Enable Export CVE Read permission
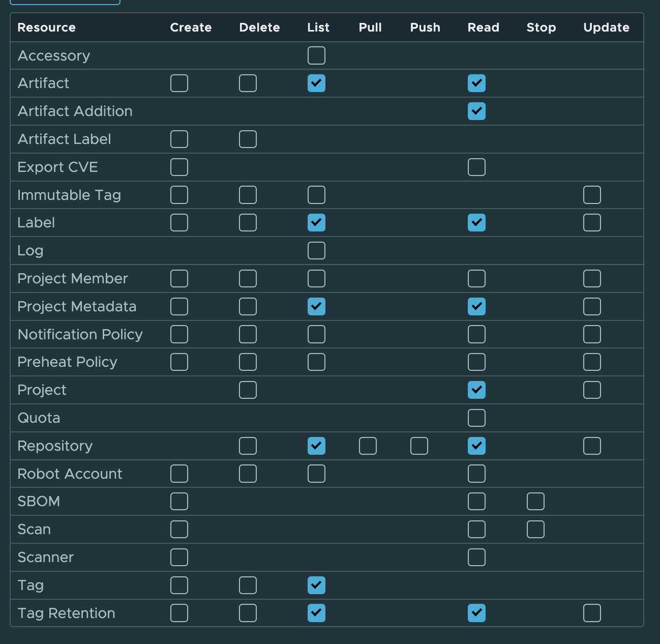The width and height of the screenshot is (660, 644). [x=476, y=167]
